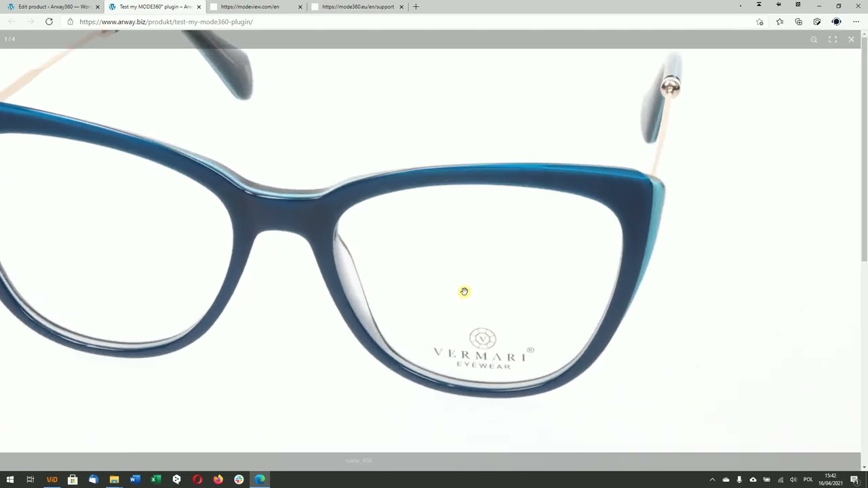Screen dimensions: 868x488
Task: Open Microsoft Word from taskbar
Action: (x=135, y=480)
